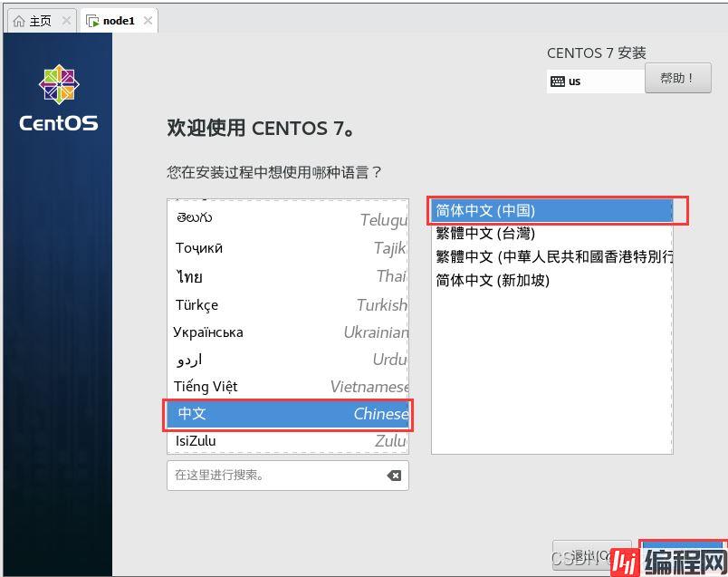Screen dimensions: 728x577
Task: Clear the language search box with the backspace icon
Action: point(394,476)
